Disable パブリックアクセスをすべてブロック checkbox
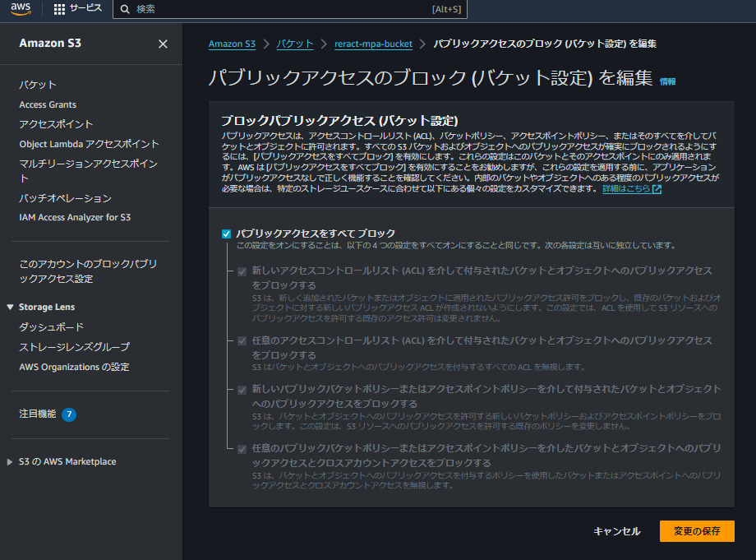The width and height of the screenshot is (756, 560). pos(225,234)
